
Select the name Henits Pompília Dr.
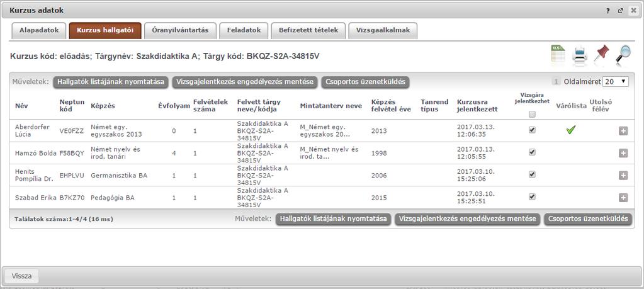point(34,175)
